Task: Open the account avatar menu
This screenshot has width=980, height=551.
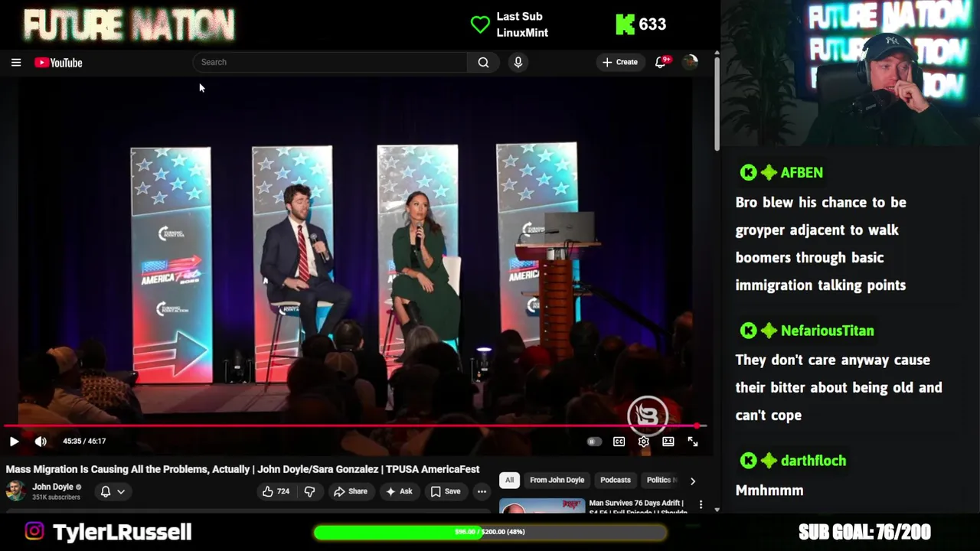Action: pos(690,62)
